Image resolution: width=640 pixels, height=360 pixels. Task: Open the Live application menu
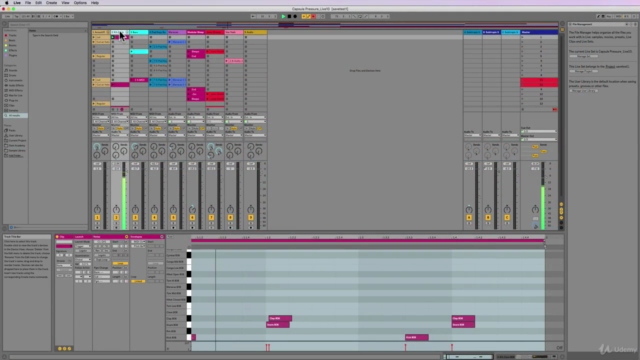pyautogui.click(x=17, y=3)
